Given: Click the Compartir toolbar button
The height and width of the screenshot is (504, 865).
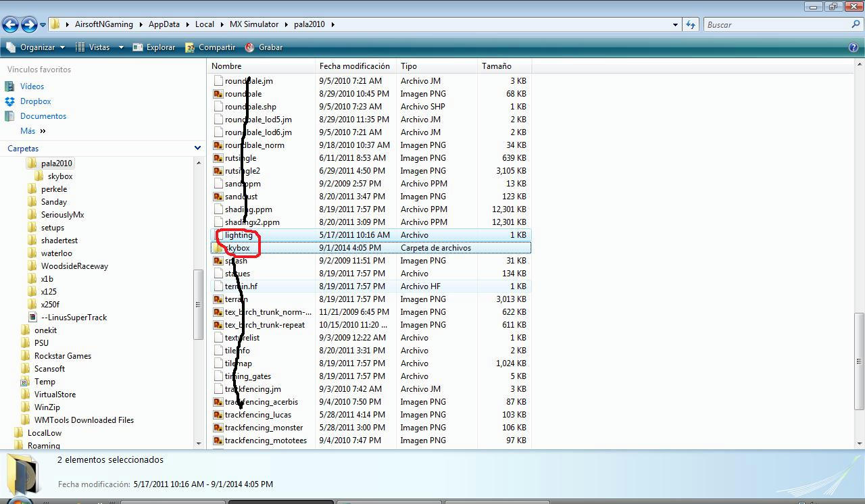Looking at the screenshot, I should [210, 47].
